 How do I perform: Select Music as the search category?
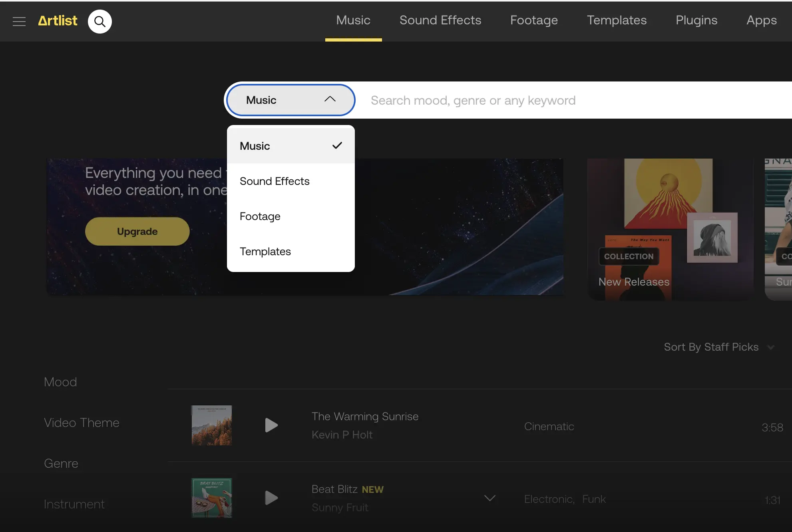pyautogui.click(x=255, y=146)
